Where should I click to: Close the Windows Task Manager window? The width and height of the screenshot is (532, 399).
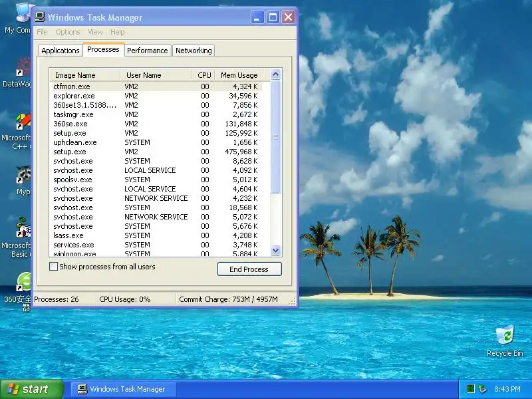pyautogui.click(x=288, y=17)
